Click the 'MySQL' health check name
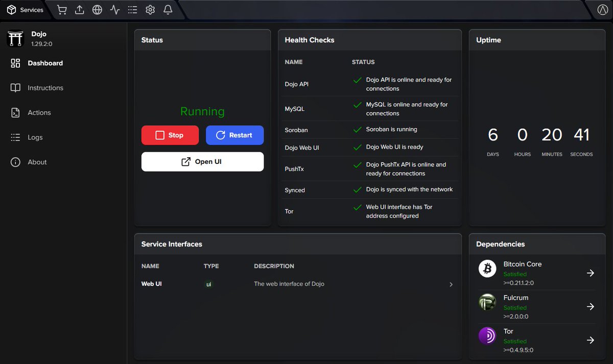The width and height of the screenshot is (613, 364). click(295, 109)
